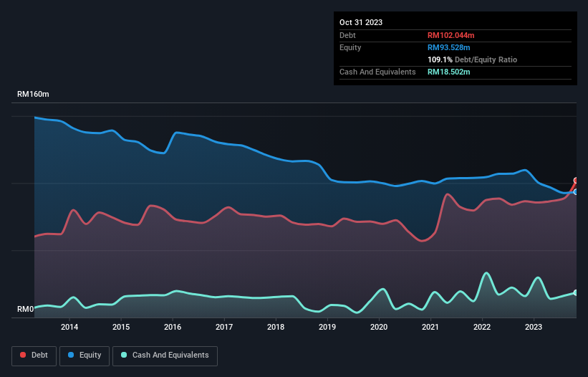Click the Oct 31 2023 tooltip date
The width and height of the screenshot is (588, 377).
(361, 22)
